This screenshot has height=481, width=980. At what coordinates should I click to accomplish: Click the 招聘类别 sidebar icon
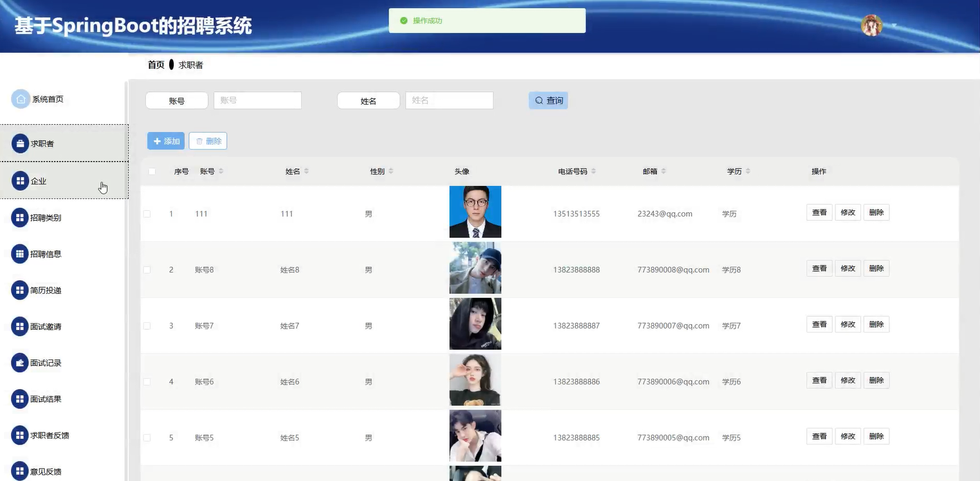point(20,217)
